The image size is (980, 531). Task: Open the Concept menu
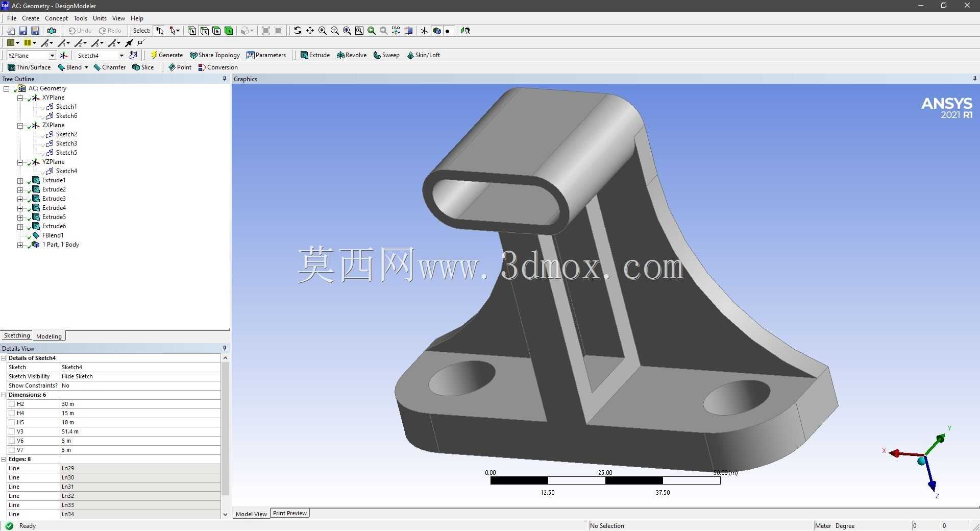[56, 18]
